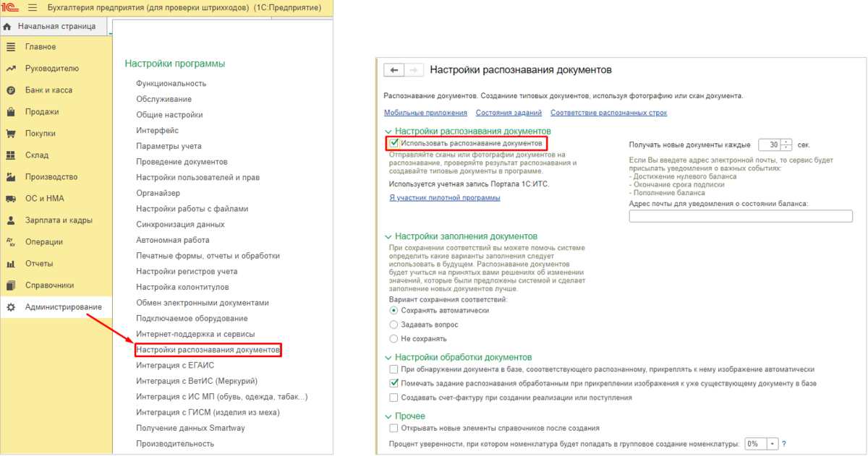Open the Отчеты section
This screenshot has height=456, width=868.
click(40, 264)
